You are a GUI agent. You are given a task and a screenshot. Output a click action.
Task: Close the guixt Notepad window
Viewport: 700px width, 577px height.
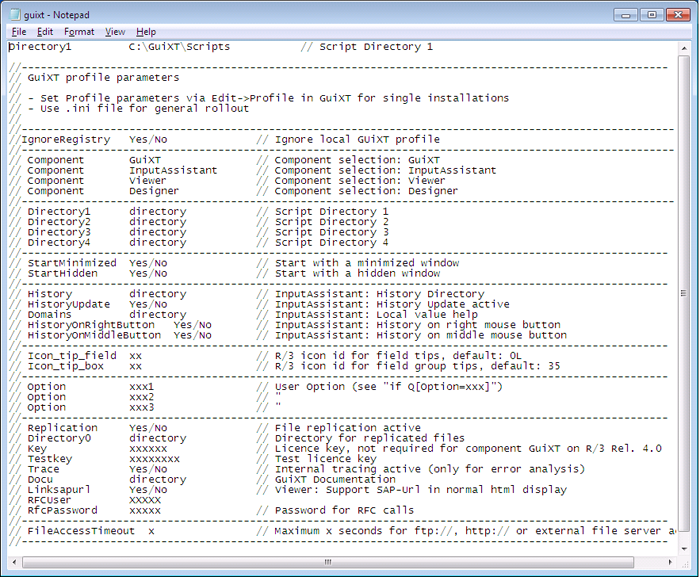click(678, 15)
